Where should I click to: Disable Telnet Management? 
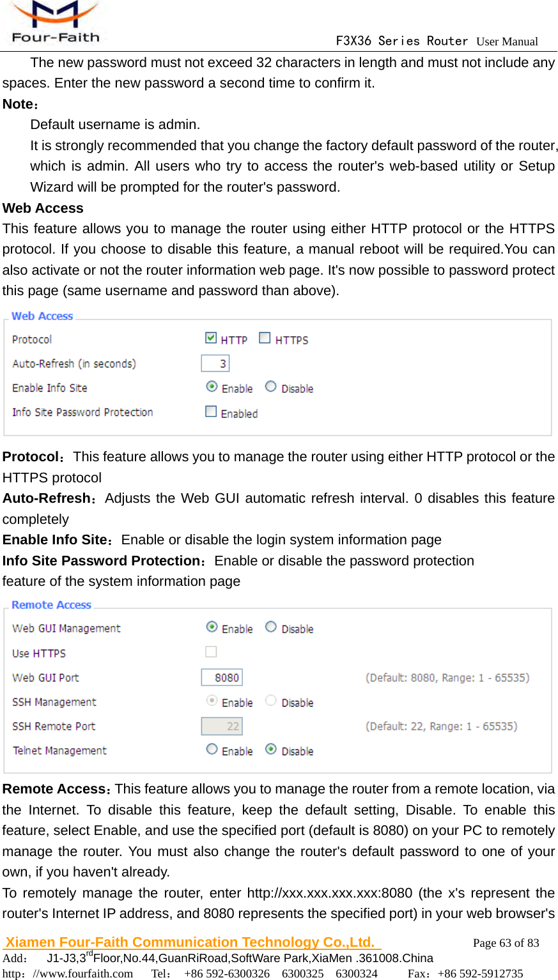tap(271, 749)
